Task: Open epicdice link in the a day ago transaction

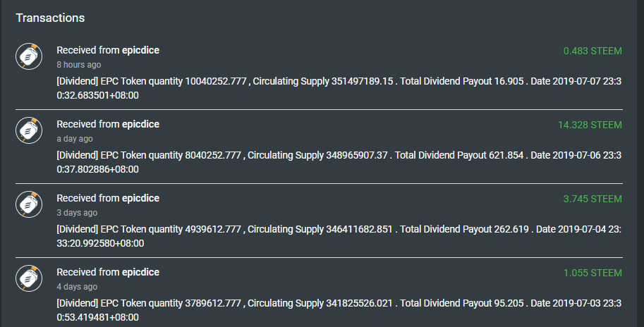Action: point(140,124)
